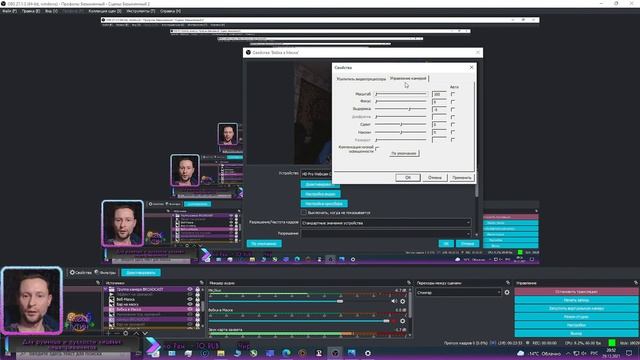Image resolution: width=640 pixels, height=360 pixels.
Task: Open the scene transition type dropdown
Action: (458, 292)
